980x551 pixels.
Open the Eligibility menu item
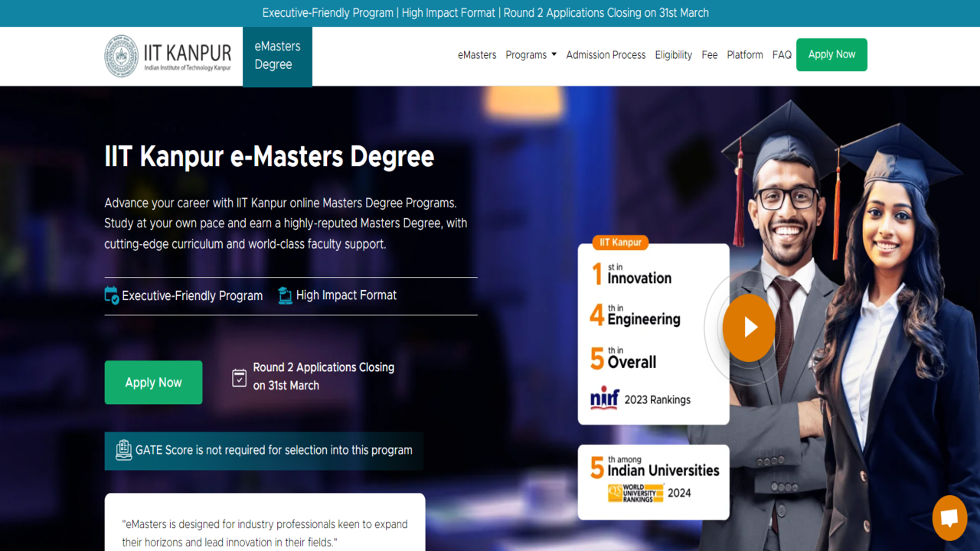(673, 55)
